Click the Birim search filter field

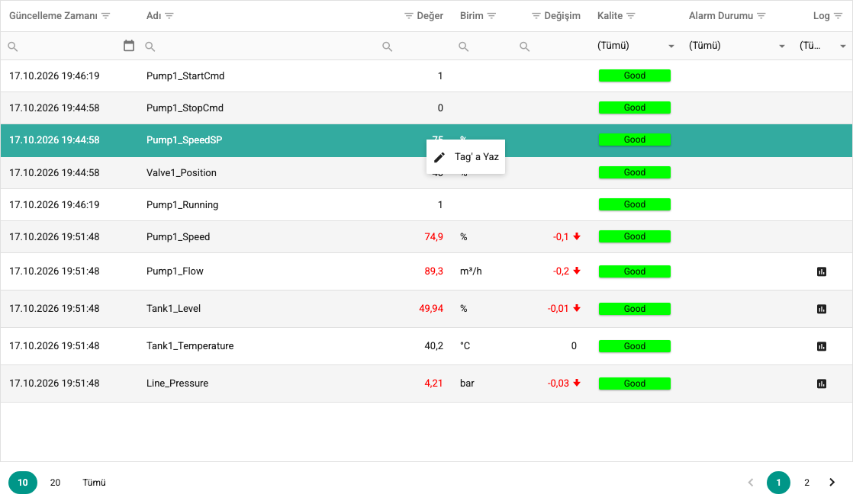coord(484,47)
